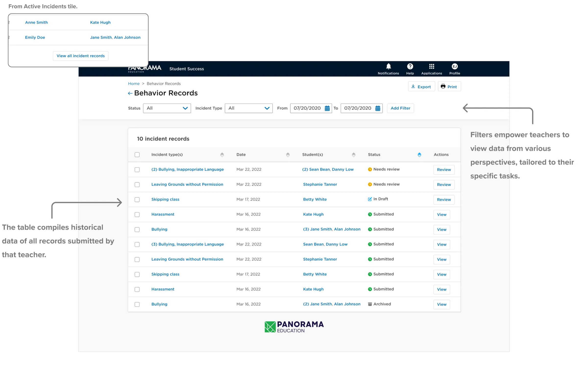This screenshot has height=365, width=588.
Task: Open the EJ Profile avatar
Action: (454, 66)
